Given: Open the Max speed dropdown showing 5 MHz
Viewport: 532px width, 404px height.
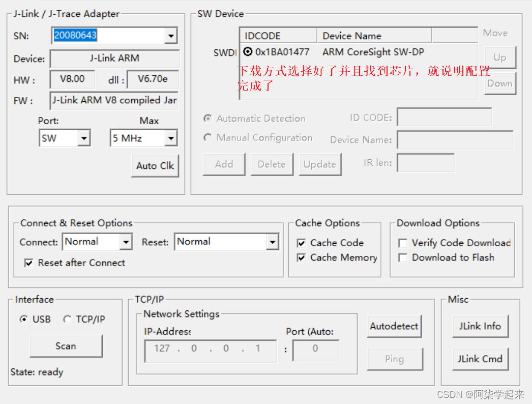Looking at the screenshot, I should point(170,138).
